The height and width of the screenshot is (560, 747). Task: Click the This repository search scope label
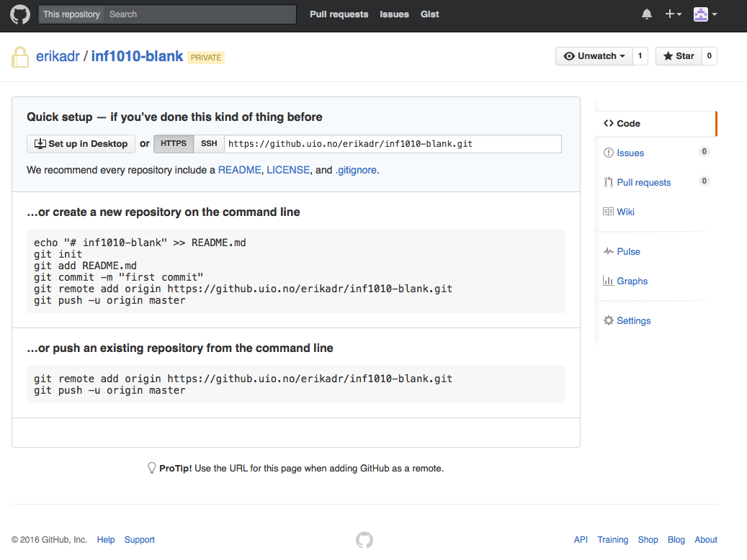[x=71, y=14]
